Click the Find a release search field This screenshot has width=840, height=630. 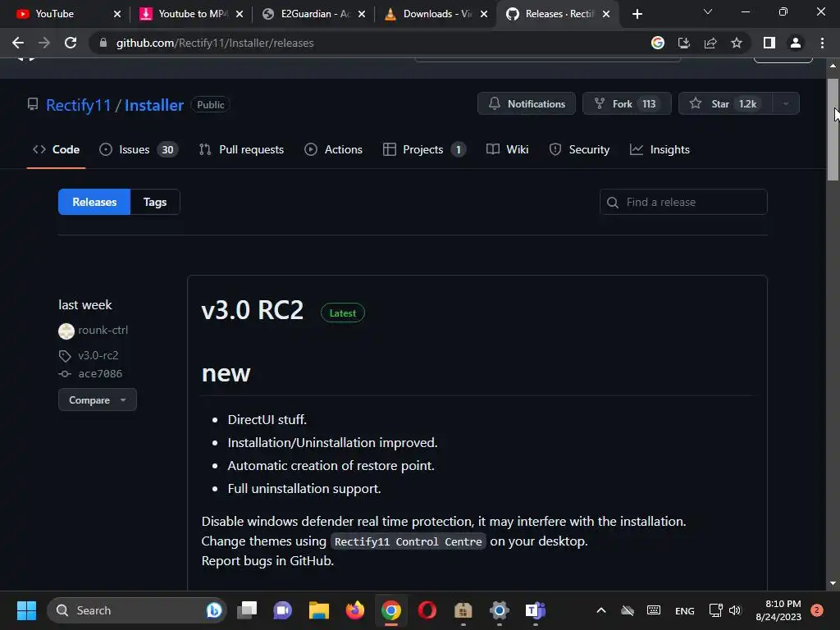coord(683,202)
